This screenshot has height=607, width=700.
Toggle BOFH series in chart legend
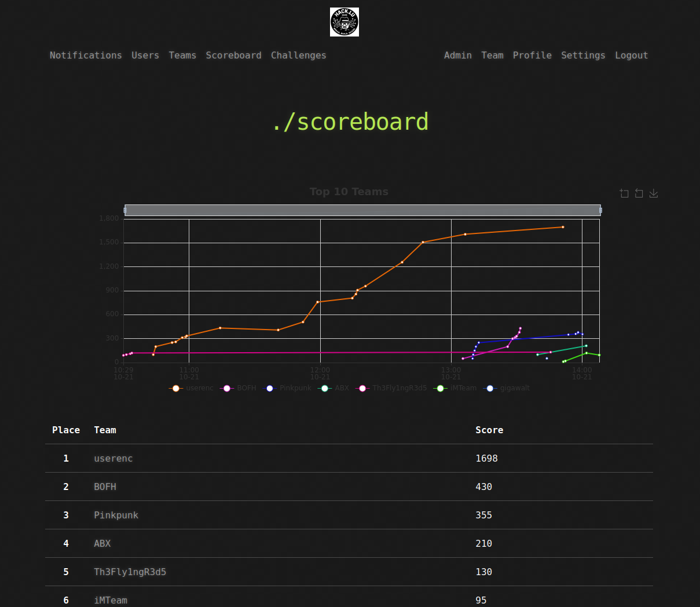coord(238,388)
